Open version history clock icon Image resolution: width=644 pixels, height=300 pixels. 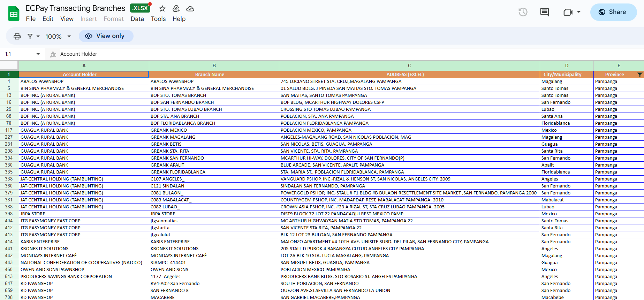click(x=523, y=12)
